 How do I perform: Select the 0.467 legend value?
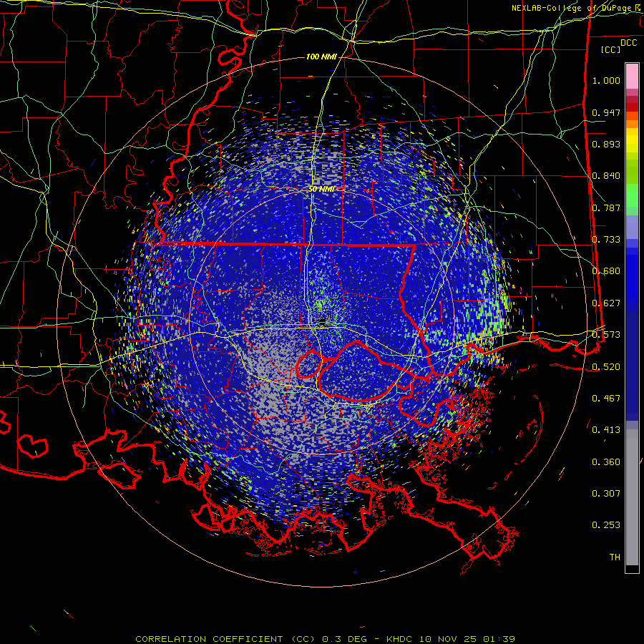pos(606,399)
